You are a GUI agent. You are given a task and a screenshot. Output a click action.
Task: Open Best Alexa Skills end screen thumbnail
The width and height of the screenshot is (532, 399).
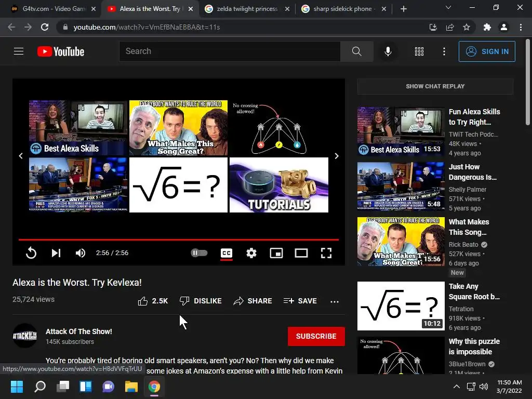(x=78, y=128)
